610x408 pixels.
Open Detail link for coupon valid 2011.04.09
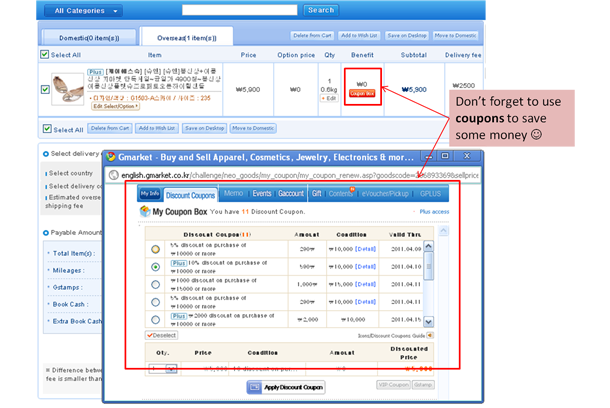(365, 249)
